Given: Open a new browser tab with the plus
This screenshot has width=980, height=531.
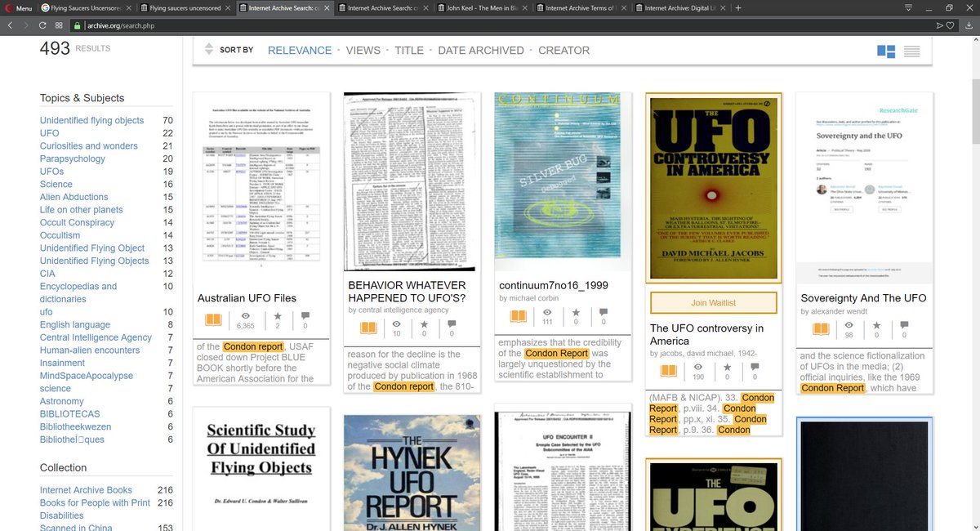Looking at the screenshot, I should pyautogui.click(x=738, y=7).
